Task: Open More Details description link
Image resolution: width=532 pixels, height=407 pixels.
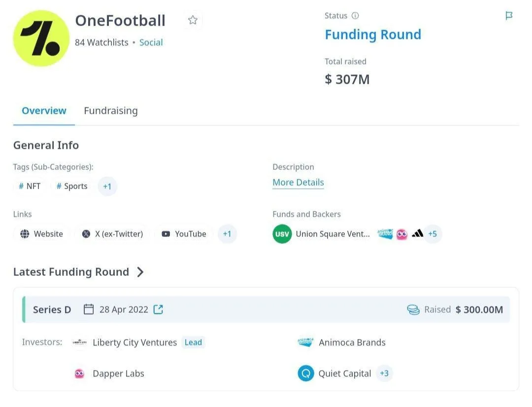Action: (x=298, y=182)
